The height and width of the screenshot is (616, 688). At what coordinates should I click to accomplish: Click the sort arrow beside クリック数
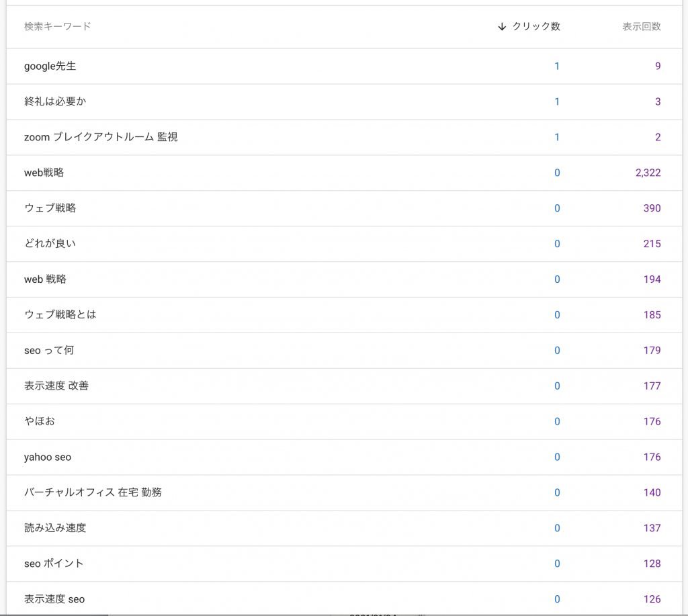pyautogui.click(x=502, y=27)
